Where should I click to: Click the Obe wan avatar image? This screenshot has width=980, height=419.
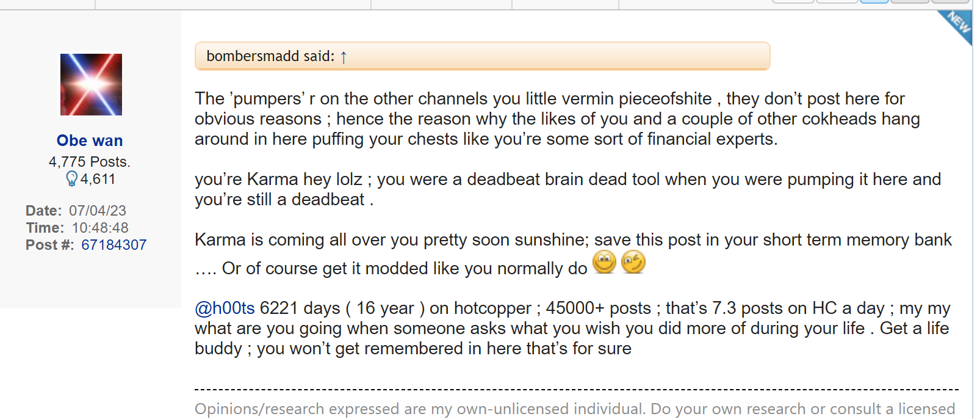pyautogui.click(x=91, y=84)
